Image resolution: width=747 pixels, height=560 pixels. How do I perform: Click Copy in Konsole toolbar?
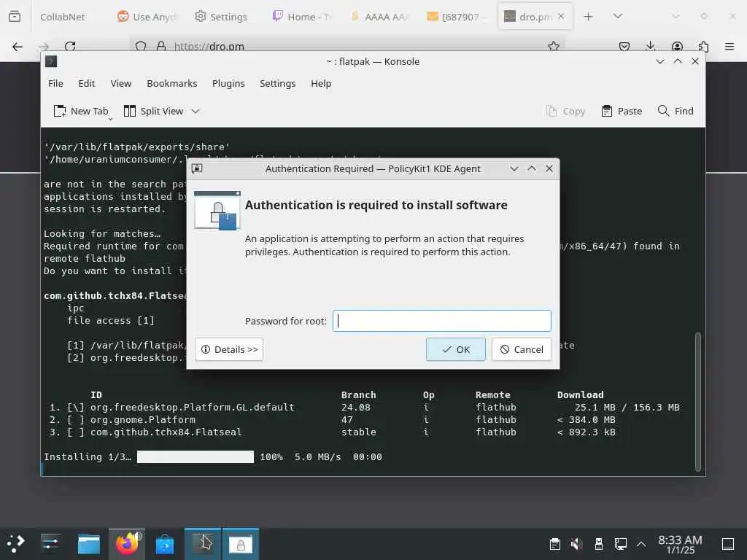pos(565,111)
